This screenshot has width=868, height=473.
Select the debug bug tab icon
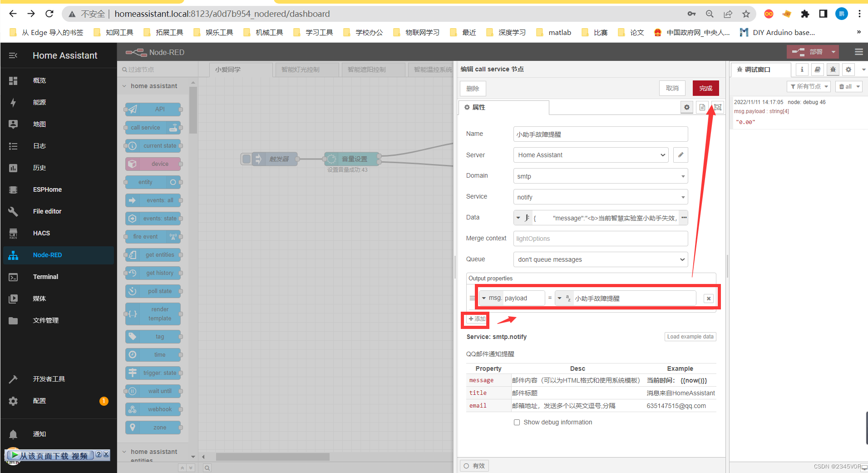(x=833, y=70)
